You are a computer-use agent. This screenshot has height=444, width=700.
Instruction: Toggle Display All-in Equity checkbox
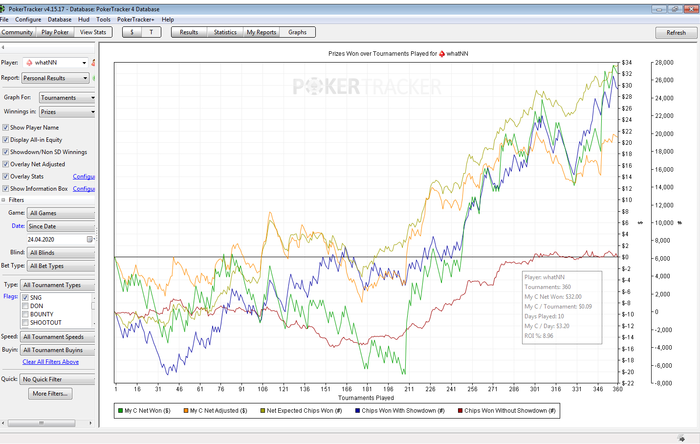(5, 140)
